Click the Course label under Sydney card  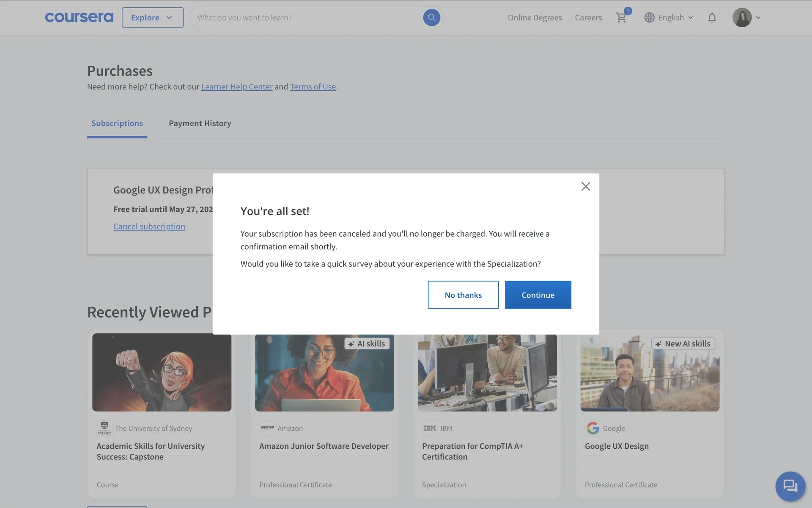pos(107,485)
